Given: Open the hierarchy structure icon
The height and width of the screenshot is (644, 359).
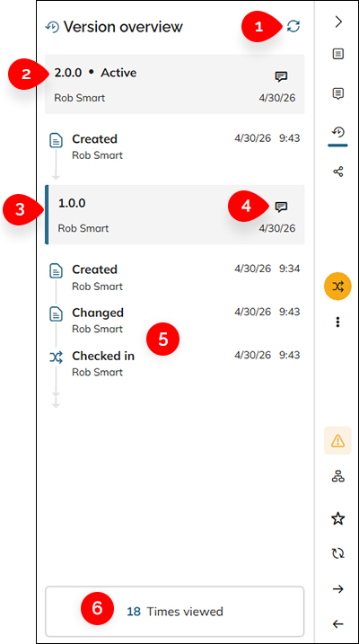Looking at the screenshot, I should 337,476.
